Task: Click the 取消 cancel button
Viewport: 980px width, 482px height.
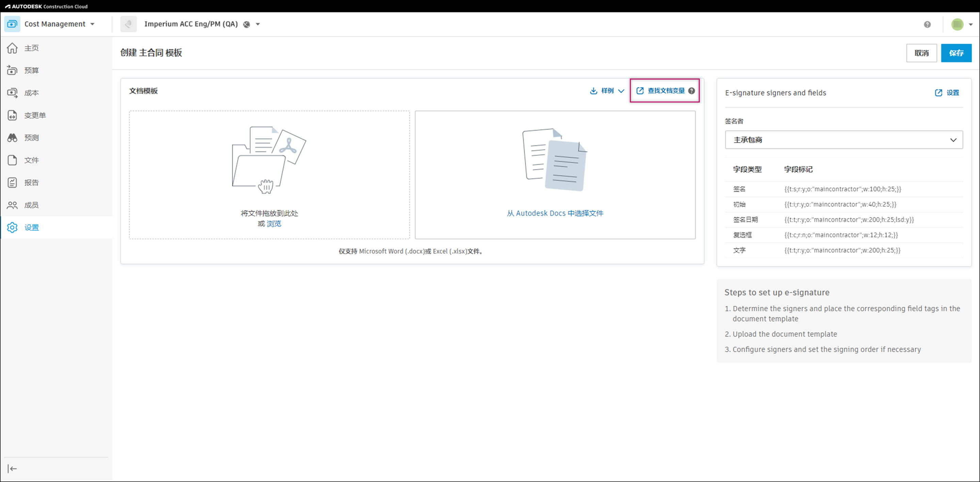Action: click(921, 53)
